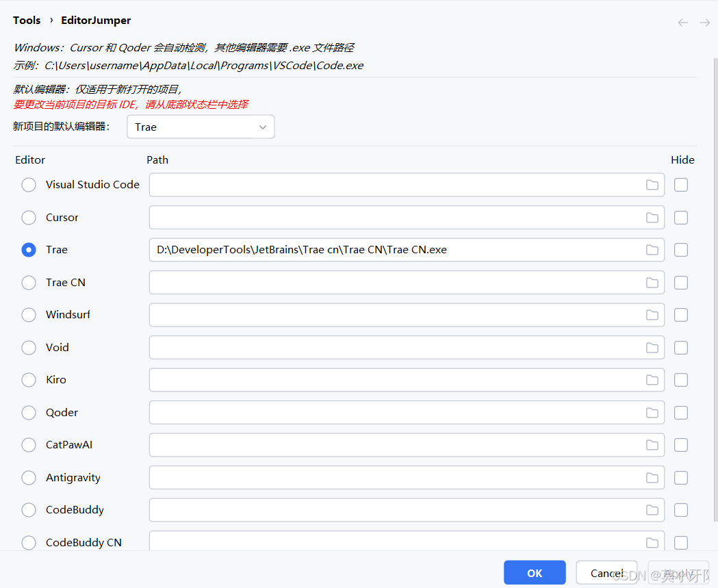Tick Hide checkbox for CodeBuddy CN
718x588 pixels.
coord(681,543)
